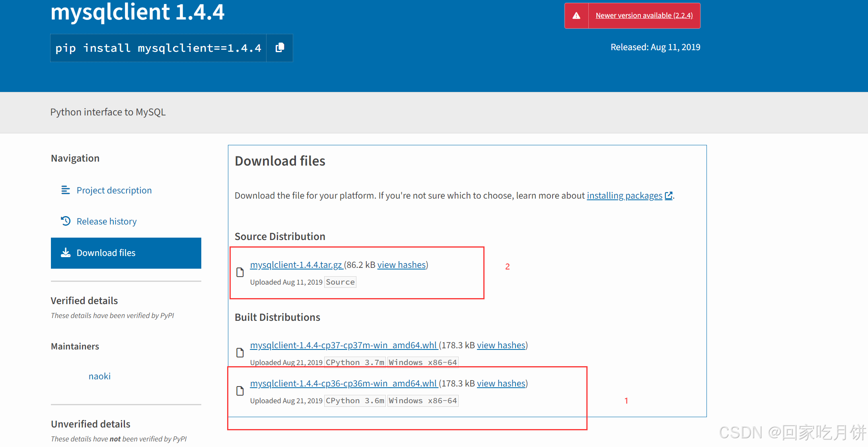This screenshot has width=868, height=447.
Task: Select the Release history navigation item
Action: coord(106,221)
